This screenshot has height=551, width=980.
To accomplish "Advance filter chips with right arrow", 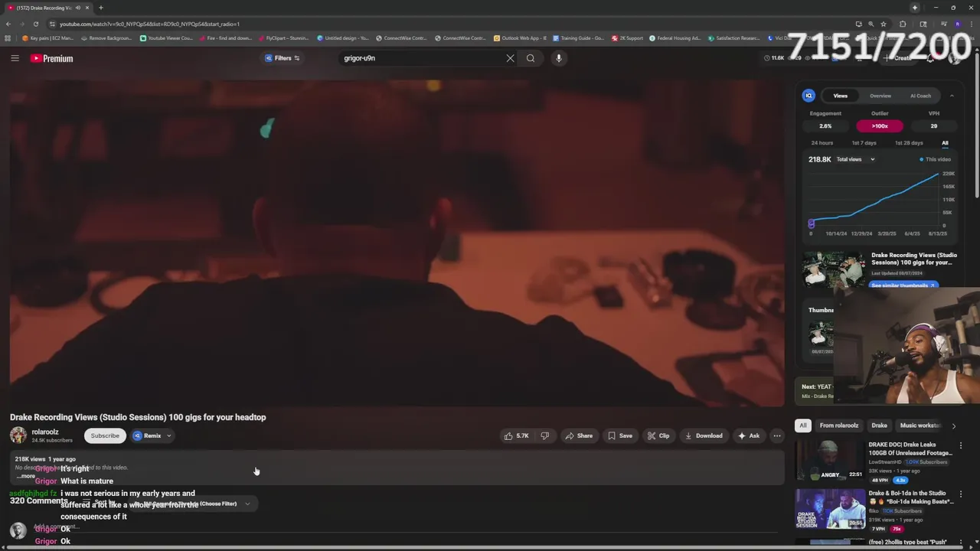I will 953,425.
